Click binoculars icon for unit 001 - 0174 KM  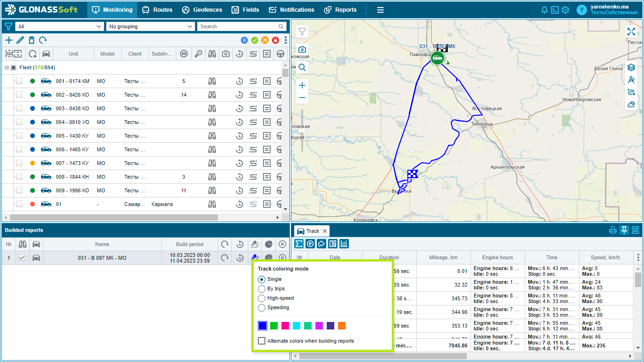[x=212, y=81]
